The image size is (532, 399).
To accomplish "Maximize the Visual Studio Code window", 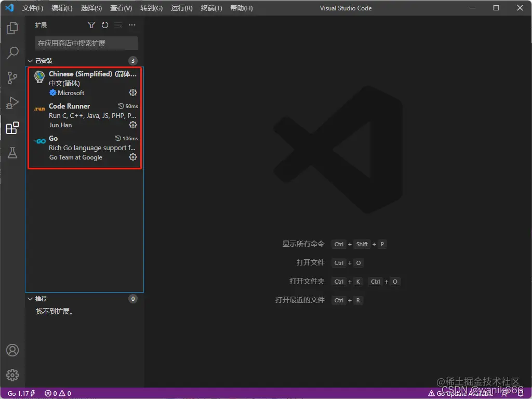I will [x=496, y=8].
